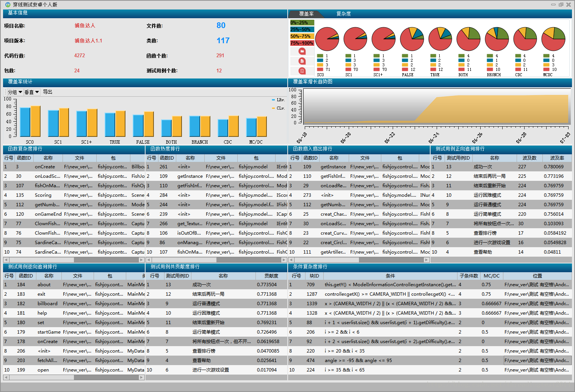
Task: Select getInstance row in 函数热度排行
Action: [x=216, y=176]
